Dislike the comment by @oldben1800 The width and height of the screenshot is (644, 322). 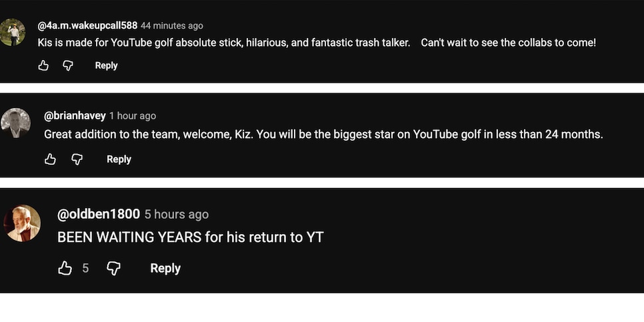114,268
